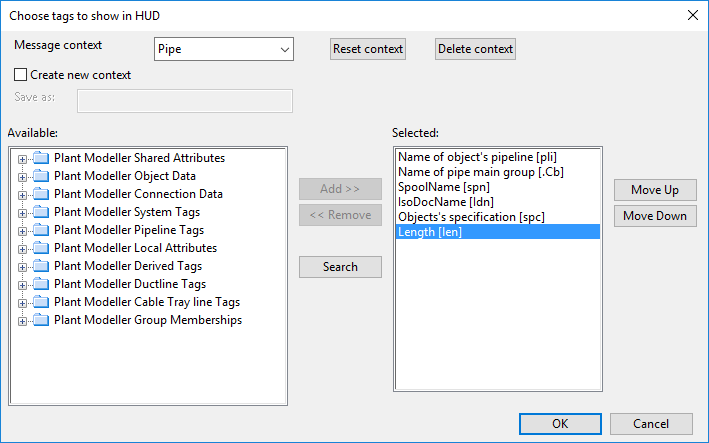
Task: Confirm with the OK button
Action: pyautogui.click(x=560, y=424)
